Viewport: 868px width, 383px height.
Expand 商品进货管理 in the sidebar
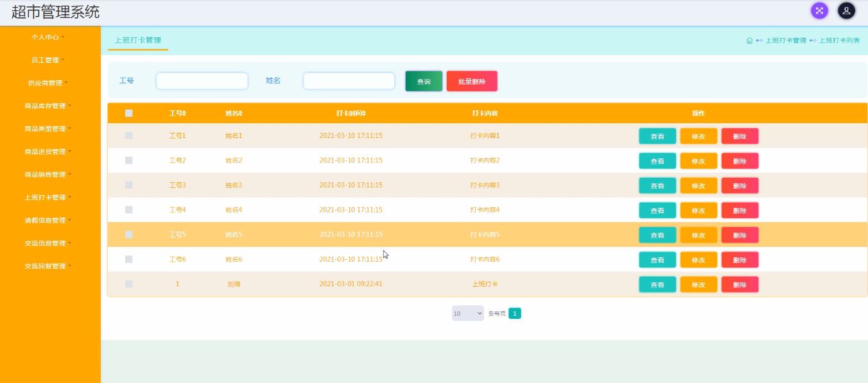point(48,152)
